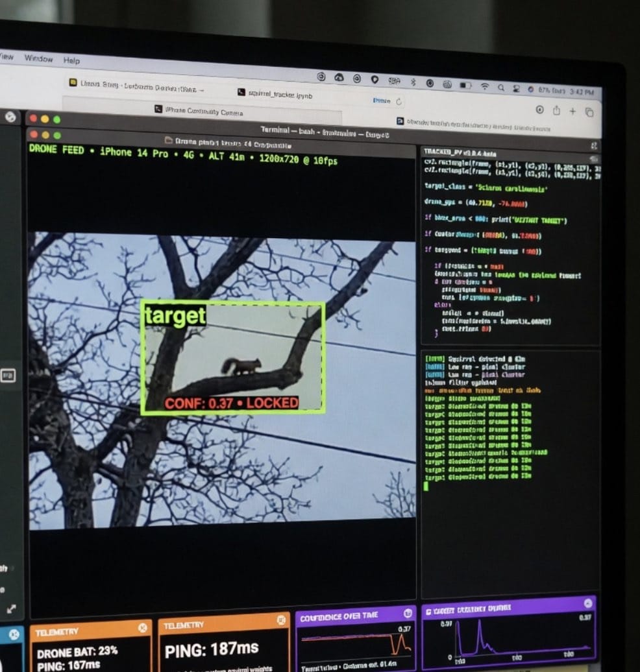Screen dimensions: 640x672
Task: Click the TRACKER_PY code panel header
Action: tap(460, 152)
